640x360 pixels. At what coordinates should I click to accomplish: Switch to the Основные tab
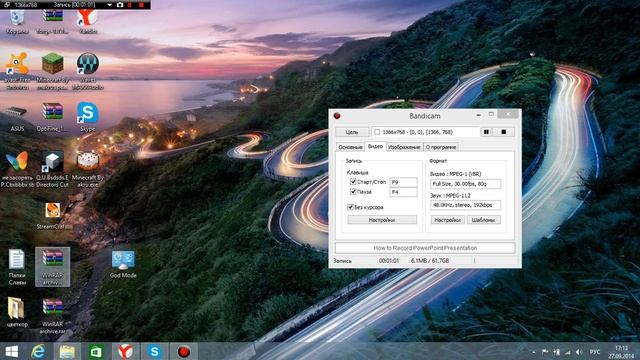(350, 147)
